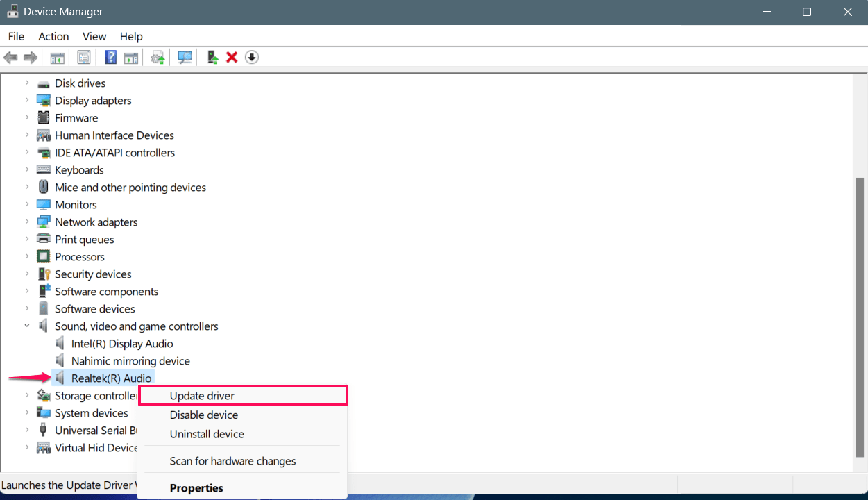
Task: Click the Monitors category icon
Action: [x=44, y=205]
